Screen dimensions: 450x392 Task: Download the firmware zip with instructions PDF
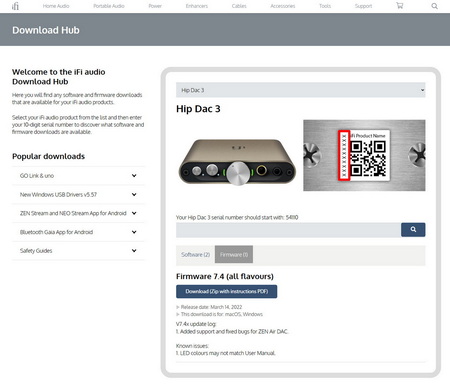pos(227,291)
